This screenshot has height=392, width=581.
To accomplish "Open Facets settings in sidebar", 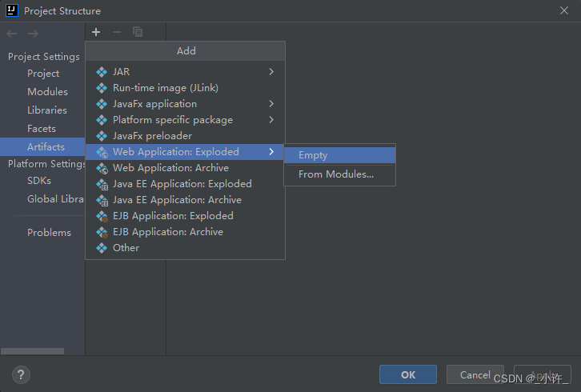I will click(42, 129).
